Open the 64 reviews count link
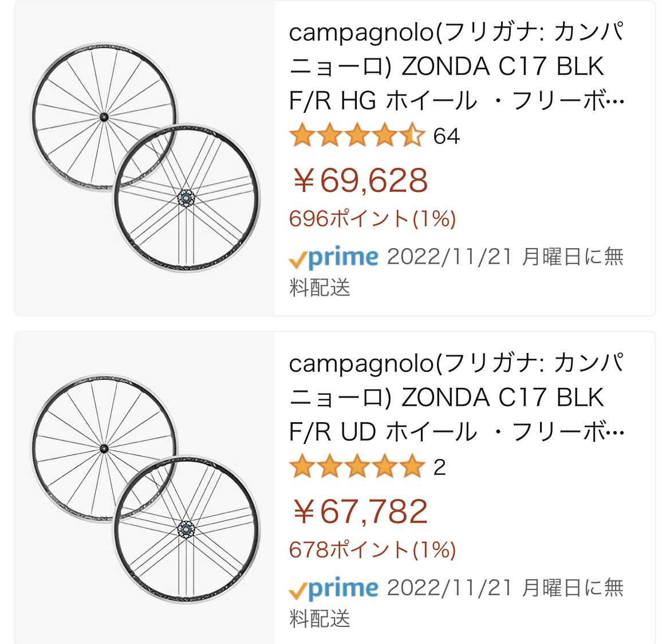Viewport: 670px width, 644px height. click(x=447, y=136)
